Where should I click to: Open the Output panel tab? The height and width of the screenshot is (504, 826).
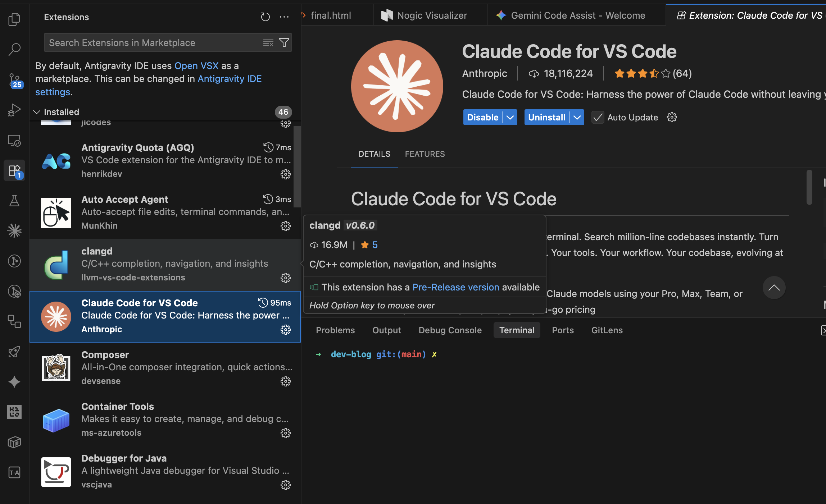387,330
